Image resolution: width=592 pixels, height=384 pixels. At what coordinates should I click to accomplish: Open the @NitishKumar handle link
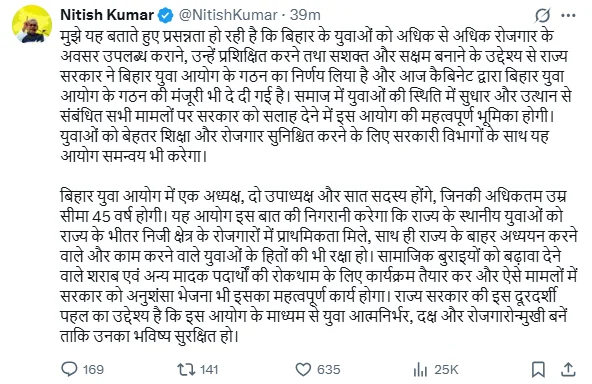(x=228, y=15)
